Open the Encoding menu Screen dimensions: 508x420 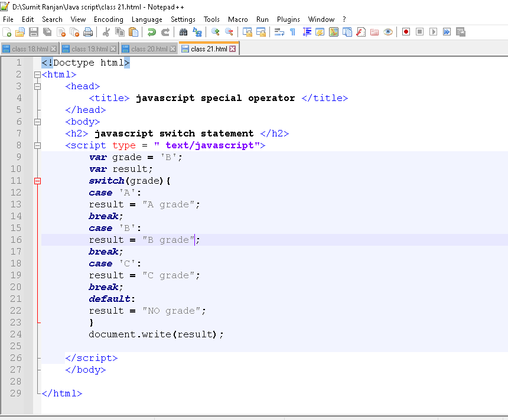[108, 19]
